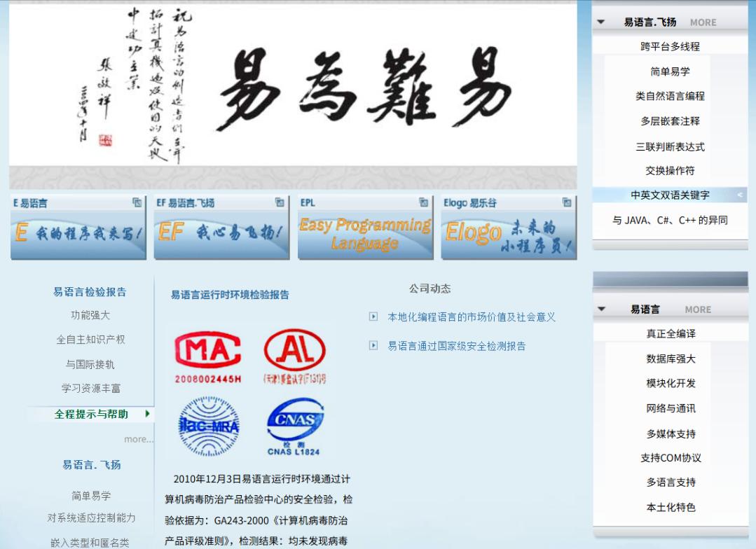Screen dimensions: 756x549
Task: Click the 易为难易 calligraphy banner
Action: [293, 85]
